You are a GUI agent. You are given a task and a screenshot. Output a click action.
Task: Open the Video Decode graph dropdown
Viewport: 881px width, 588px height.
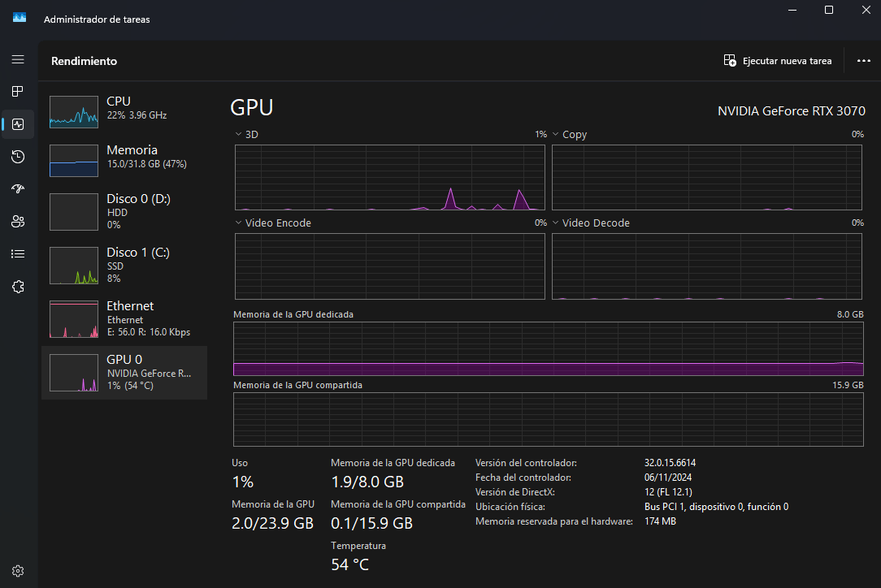(x=556, y=223)
